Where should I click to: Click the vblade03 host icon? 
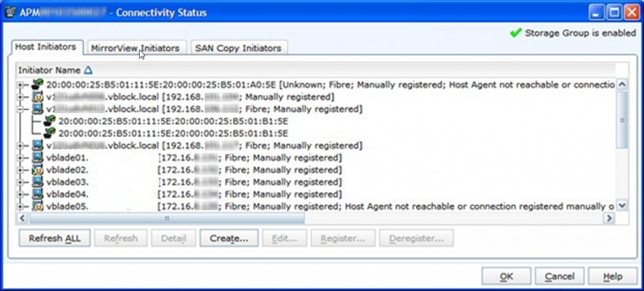(37, 182)
